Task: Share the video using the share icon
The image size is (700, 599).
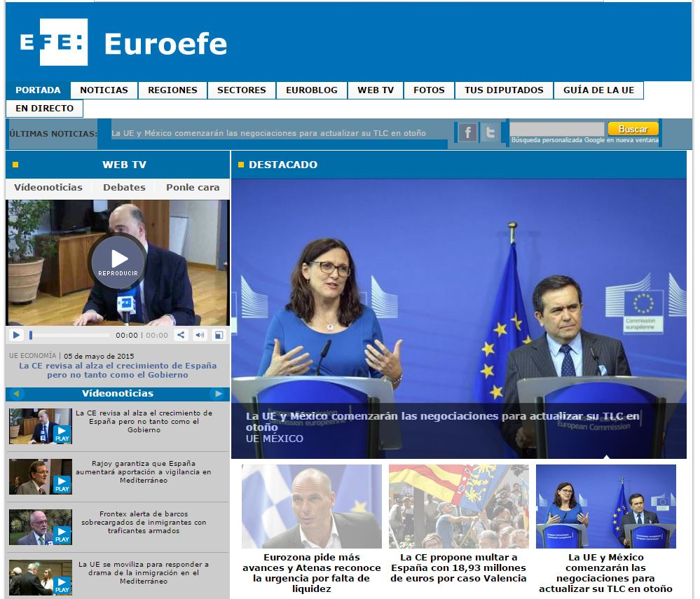Action: pos(181,335)
